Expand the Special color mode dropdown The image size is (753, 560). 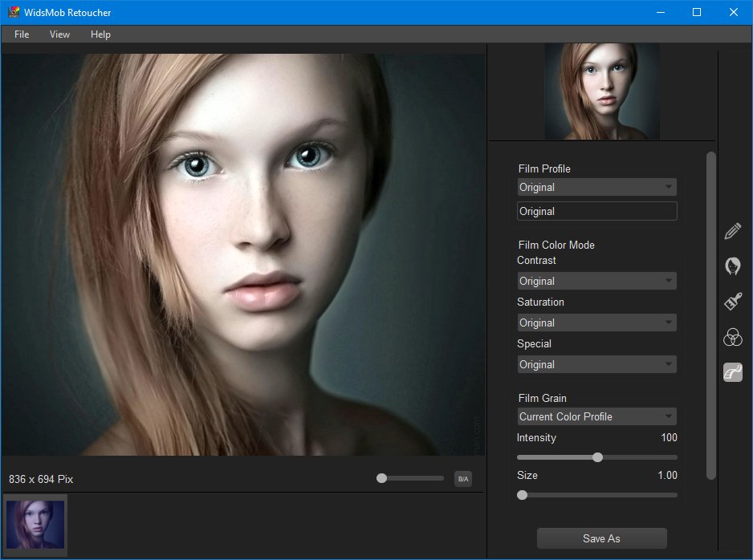tap(597, 365)
